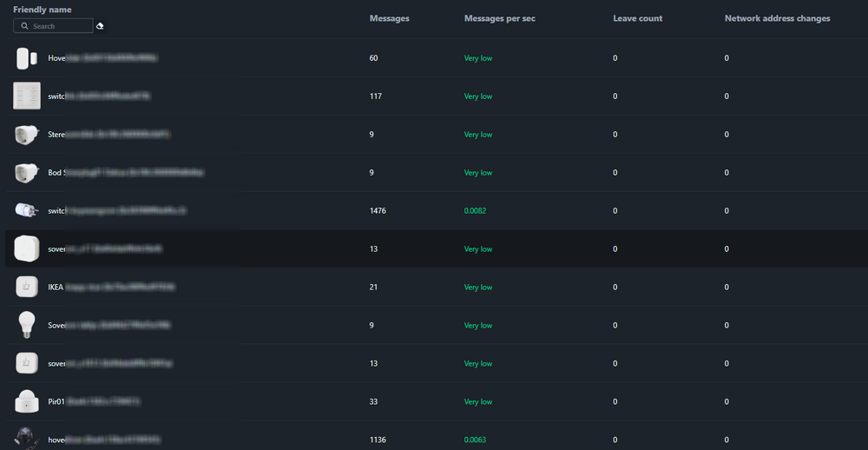Click the motion sensor image for Pir01
Viewport: 868px width, 450px height.
[26, 401]
